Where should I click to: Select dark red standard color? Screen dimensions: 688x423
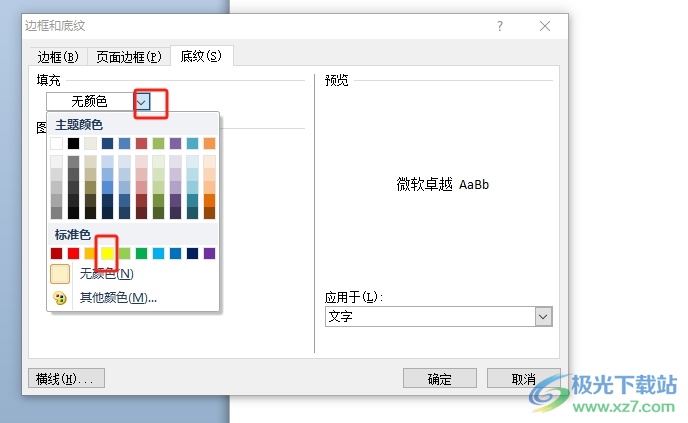[56, 253]
